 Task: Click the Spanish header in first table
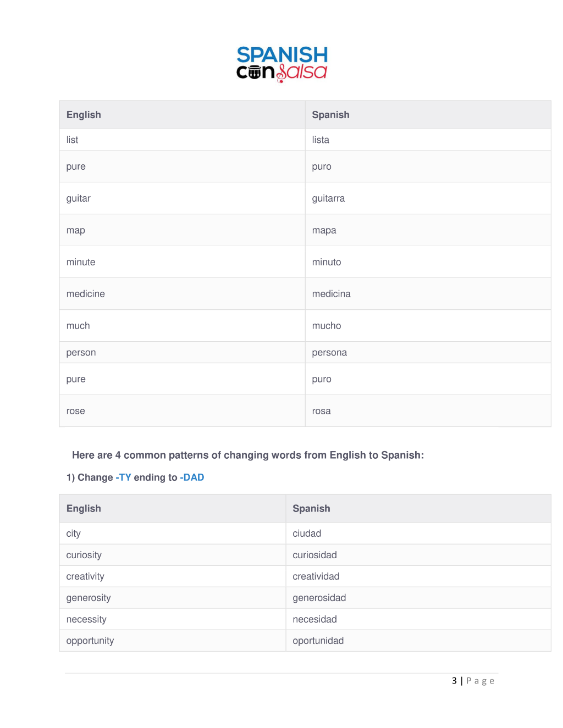(330, 115)
